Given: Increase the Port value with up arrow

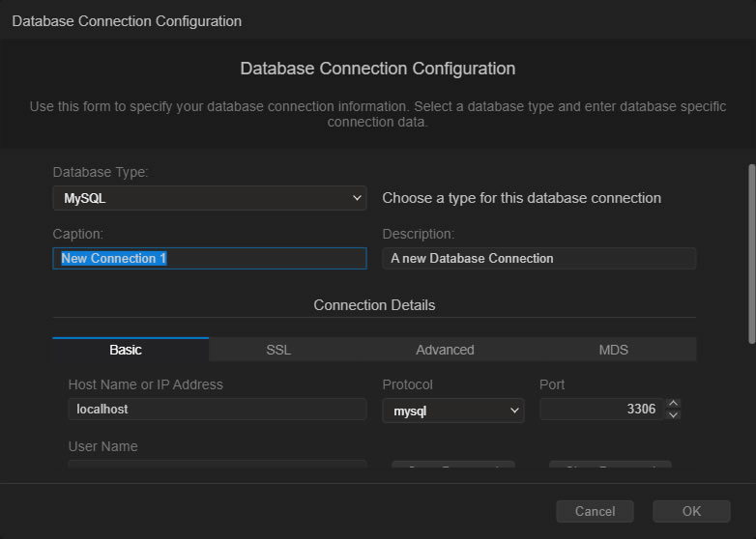Looking at the screenshot, I should pyautogui.click(x=674, y=404).
